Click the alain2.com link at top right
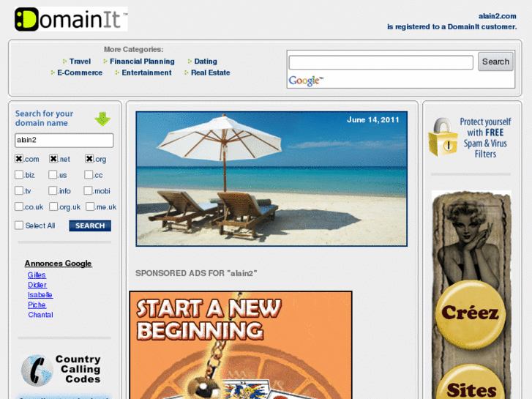This screenshot has height=399, width=532. click(x=497, y=16)
